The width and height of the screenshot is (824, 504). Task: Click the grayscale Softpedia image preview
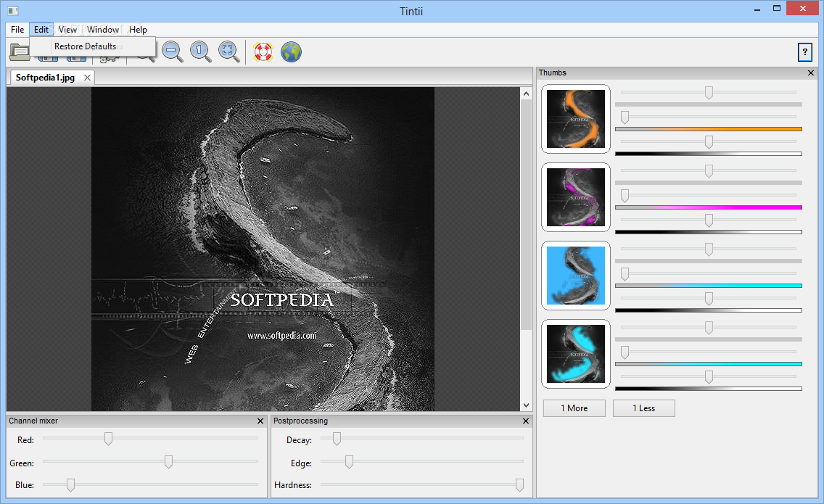tap(263, 249)
